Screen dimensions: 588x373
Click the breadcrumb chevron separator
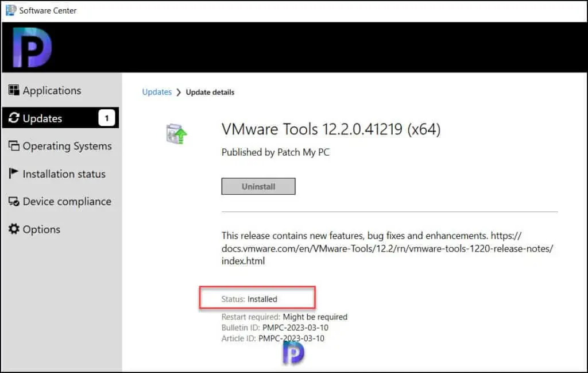coord(179,93)
